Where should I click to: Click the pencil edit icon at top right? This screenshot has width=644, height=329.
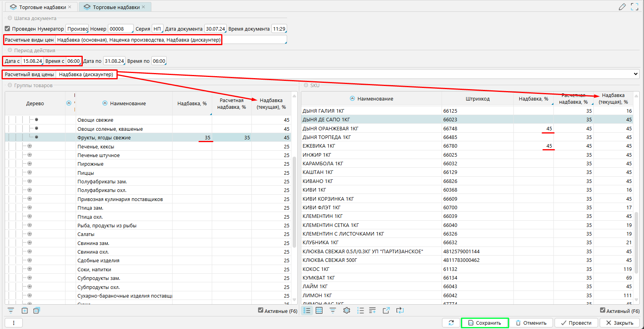pyautogui.click(x=622, y=7)
